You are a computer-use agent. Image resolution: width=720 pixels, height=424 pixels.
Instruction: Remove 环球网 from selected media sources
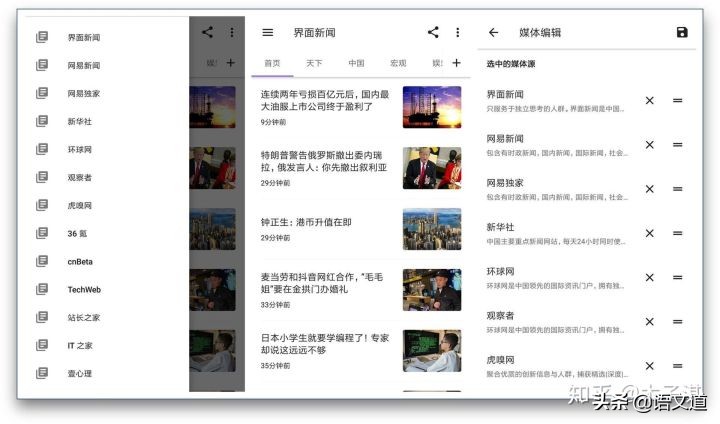(x=649, y=277)
